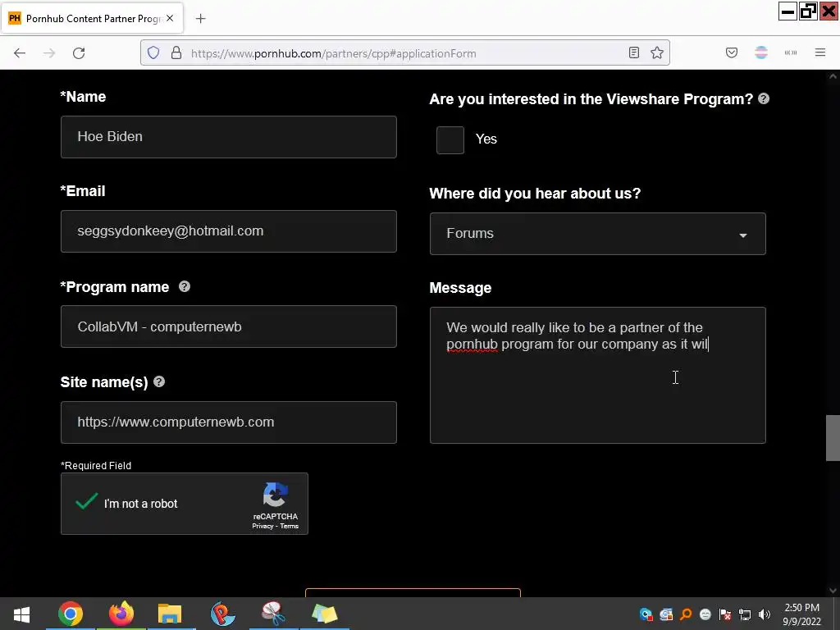Click the Name input field

pyautogui.click(x=229, y=137)
